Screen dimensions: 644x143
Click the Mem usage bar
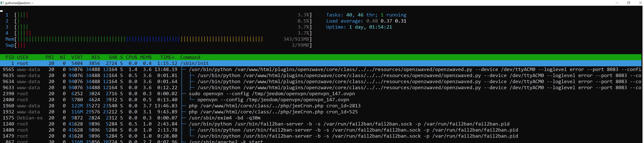pyautogui.click(x=159, y=39)
